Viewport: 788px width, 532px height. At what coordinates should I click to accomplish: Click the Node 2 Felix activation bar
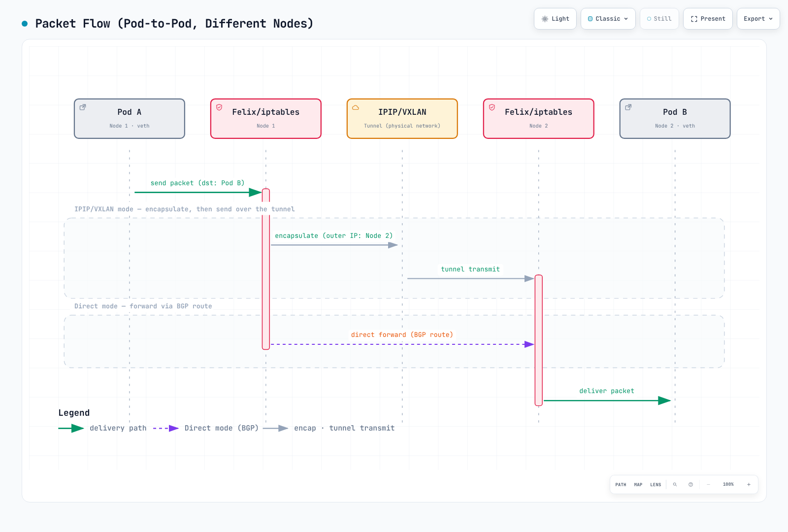tap(539, 340)
